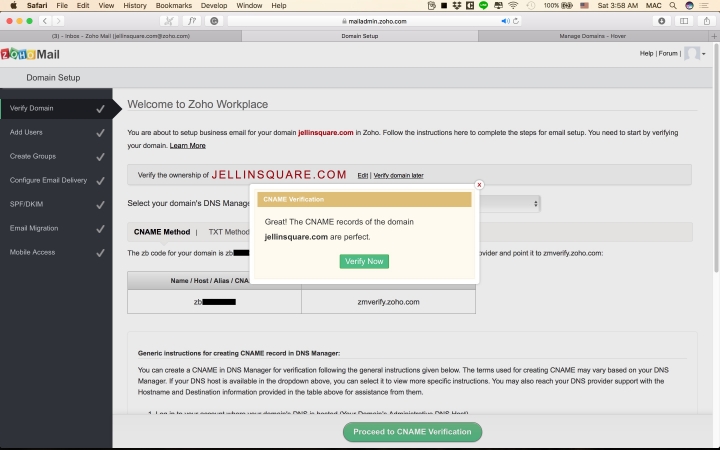
Task: Switch to Zoho Mail Inbox tab
Action: pyautogui.click(x=121, y=36)
